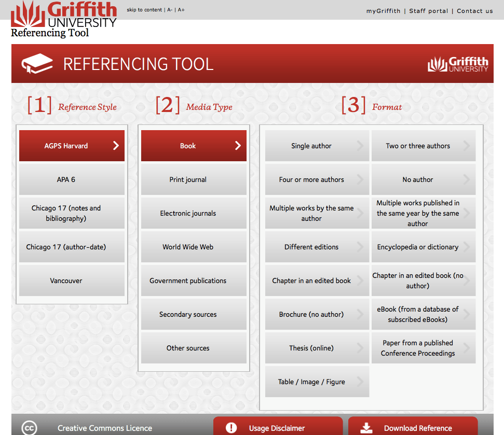Open the Encyclopedia or dictionary format
The image size is (504, 435).
[424, 247]
